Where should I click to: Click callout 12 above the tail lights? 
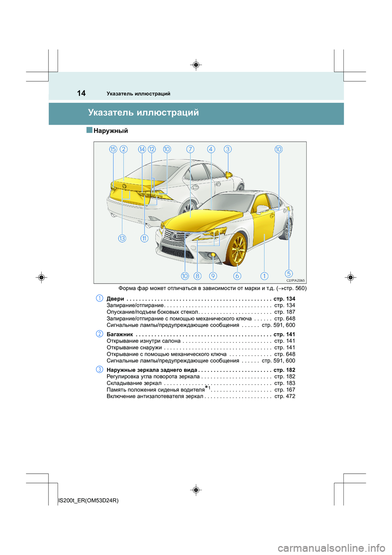(152, 149)
